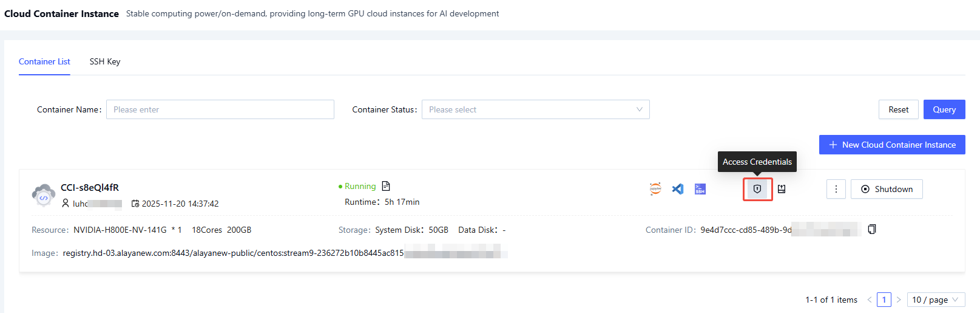The height and width of the screenshot is (313, 980).
Task: Click the container name CCI-s8eQl4fR
Action: point(90,187)
